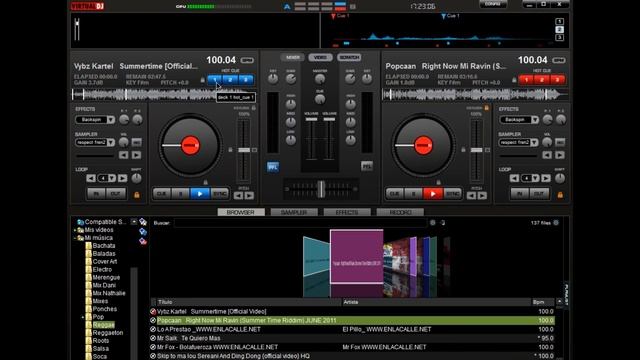Click left sampler record button

click(136, 142)
